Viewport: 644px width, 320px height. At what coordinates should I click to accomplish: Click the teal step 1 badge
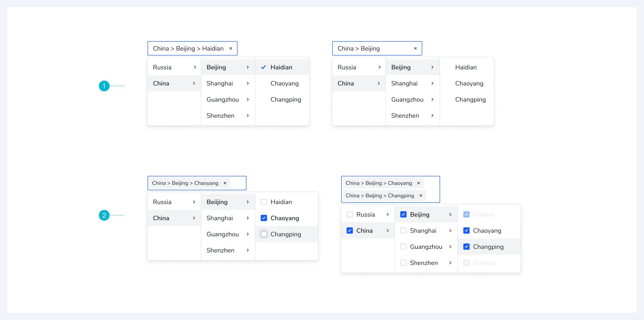pos(104,86)
